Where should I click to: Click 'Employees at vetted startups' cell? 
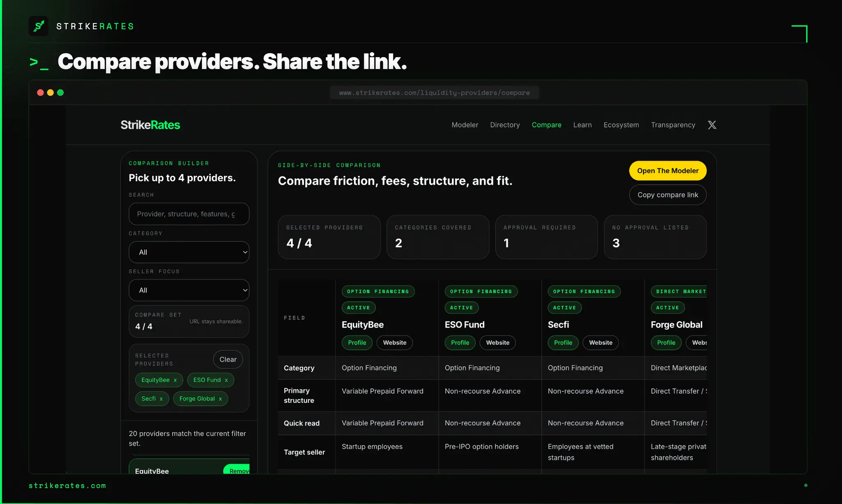coord(581,452)
